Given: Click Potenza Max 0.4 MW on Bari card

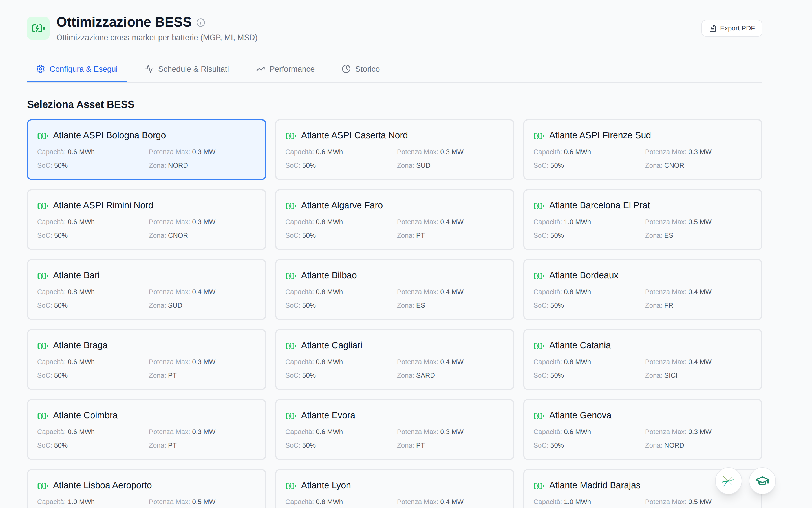Looking at the screenshot, I should (x=182, y=292).
